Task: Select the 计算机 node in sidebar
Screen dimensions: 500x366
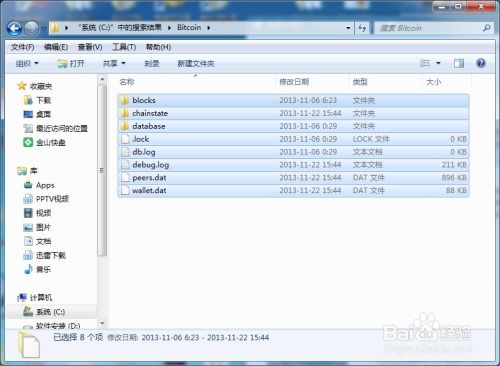Action: pos(35,297)
